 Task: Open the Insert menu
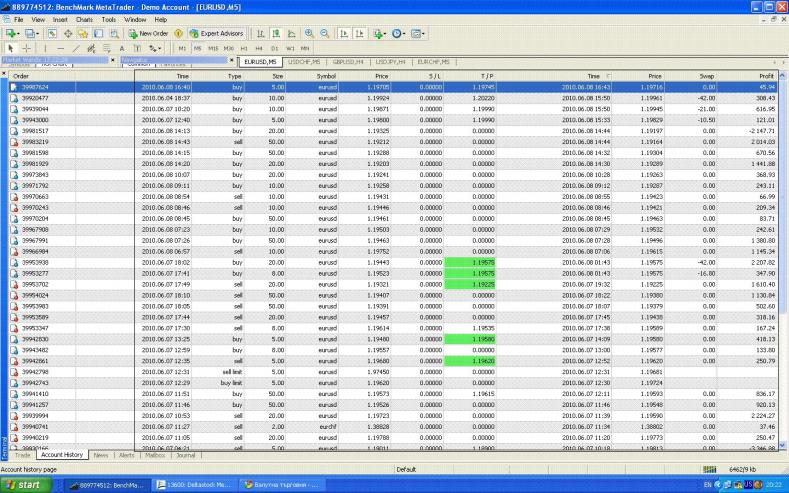[x=60, y=20]
